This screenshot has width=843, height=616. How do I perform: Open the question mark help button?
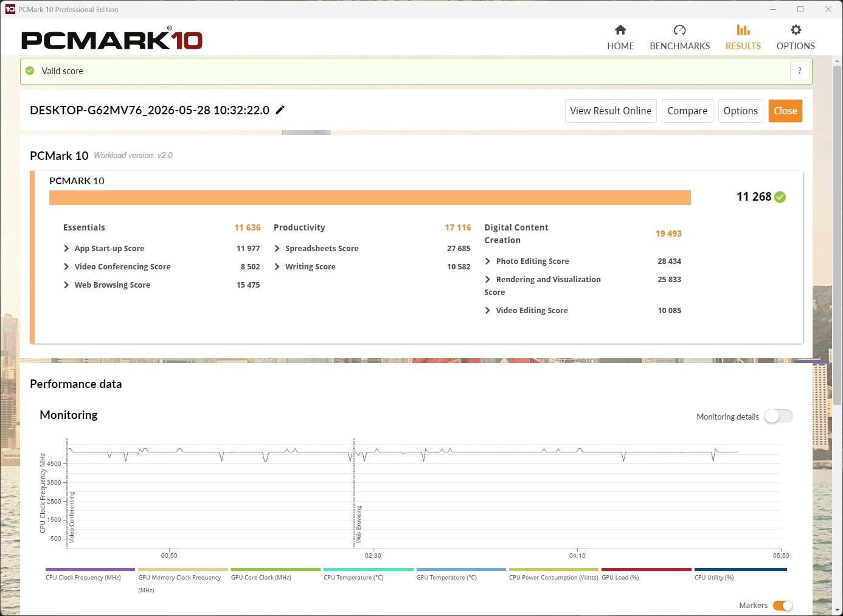800,71
